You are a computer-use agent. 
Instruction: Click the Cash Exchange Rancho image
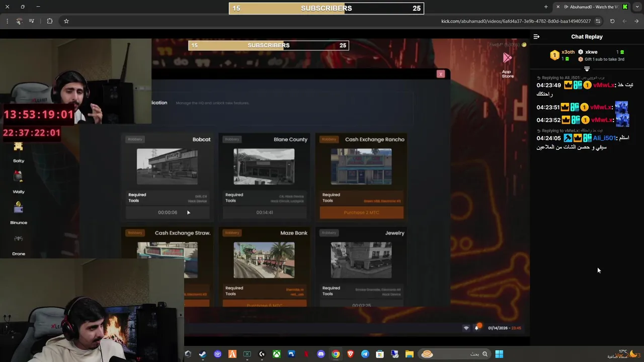pos(361,166)
